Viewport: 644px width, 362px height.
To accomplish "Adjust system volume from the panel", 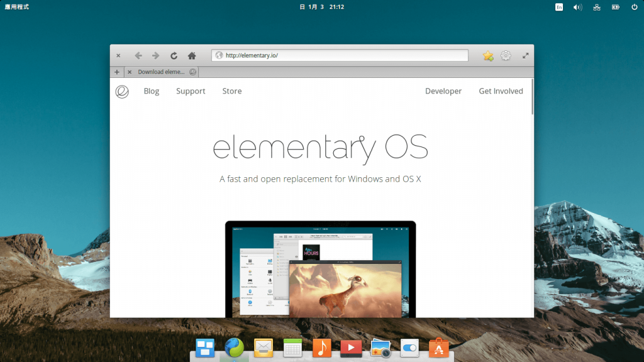I will point(577,7).
